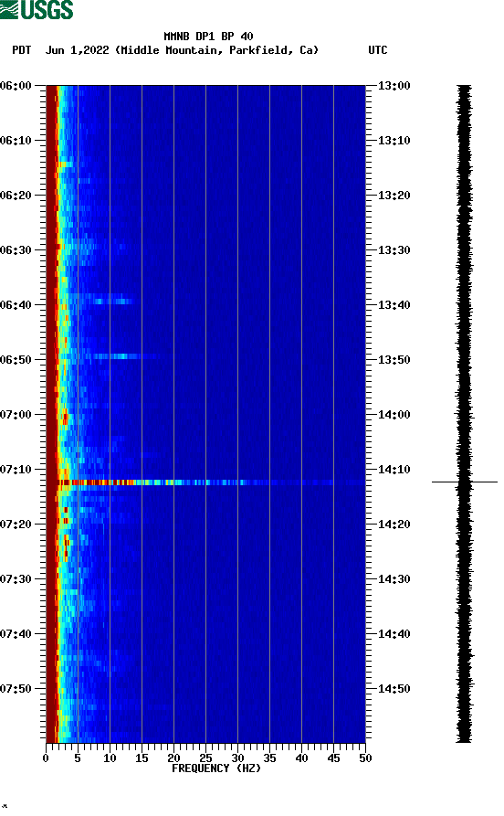Click the 07:40 PDT time label
The image size is (504, 816).
coord(16,633)
